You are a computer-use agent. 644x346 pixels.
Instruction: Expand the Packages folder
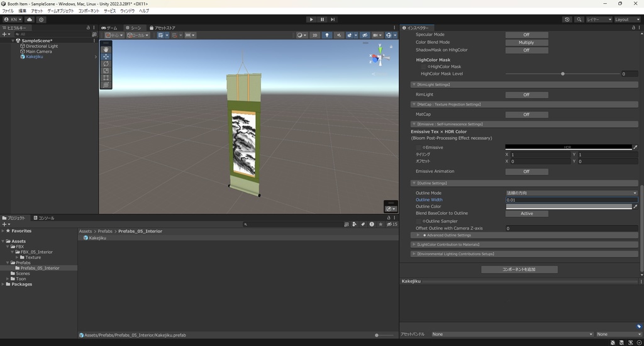point(3,284)
